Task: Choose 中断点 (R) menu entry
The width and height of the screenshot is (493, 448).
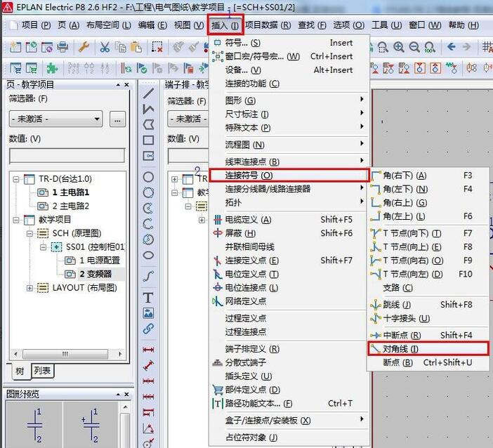Action: [x=428, y=335]
